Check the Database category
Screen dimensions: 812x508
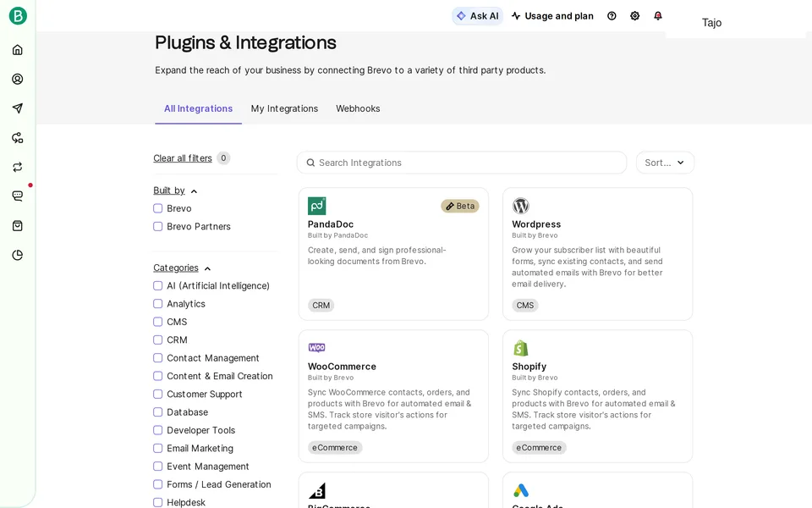click(x=158, y=412)
